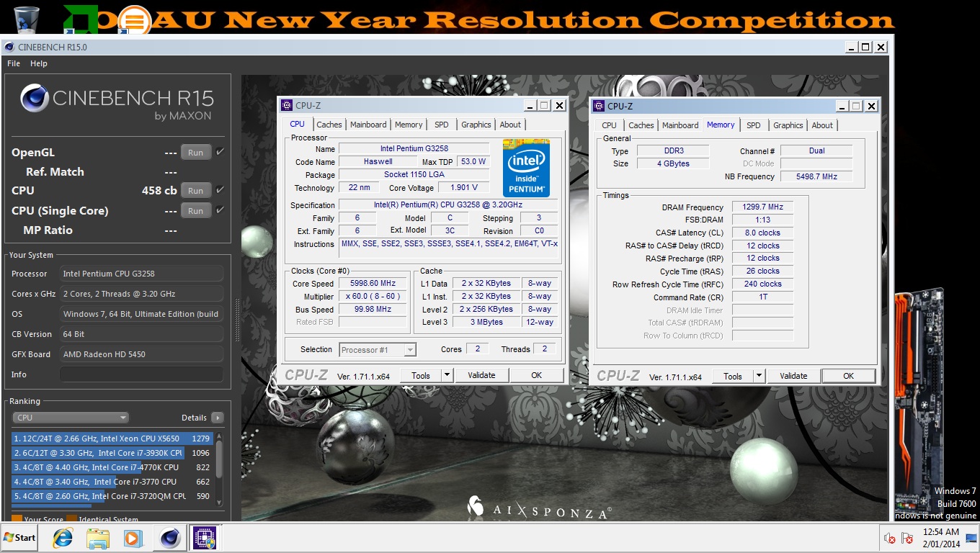Switch to Caches tab in left CPU-Z window
Image resolution: width=980 pixels, height=553 pixels.
(x=329, y=125)
